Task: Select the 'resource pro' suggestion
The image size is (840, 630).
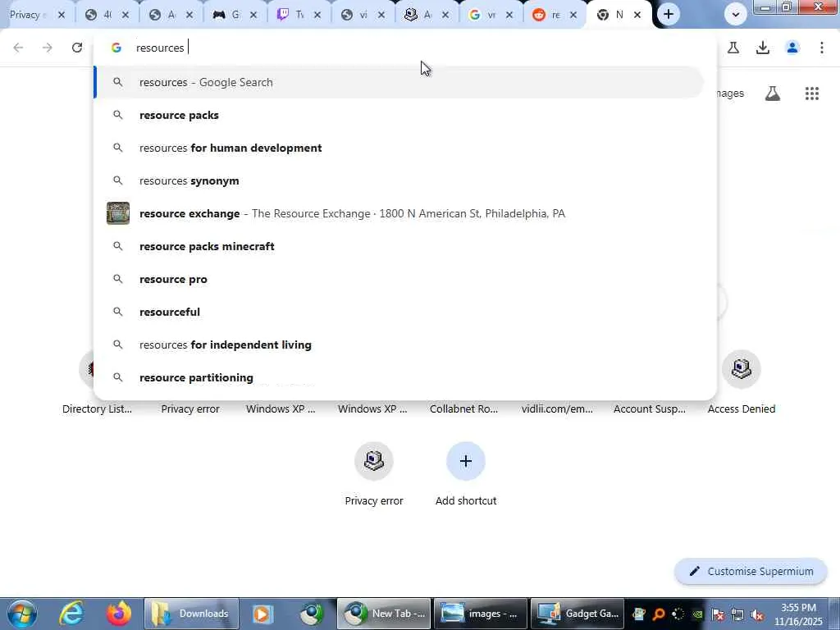Action: click(399, 279)
